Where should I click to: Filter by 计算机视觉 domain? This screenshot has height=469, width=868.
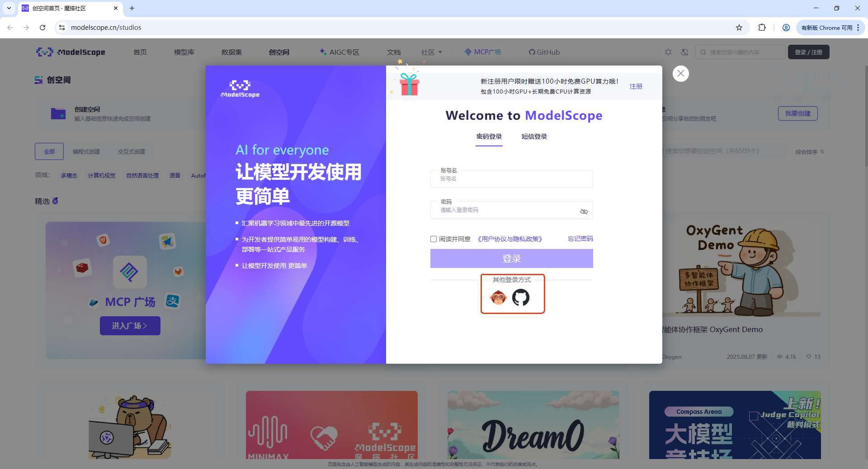coord(102,175)
